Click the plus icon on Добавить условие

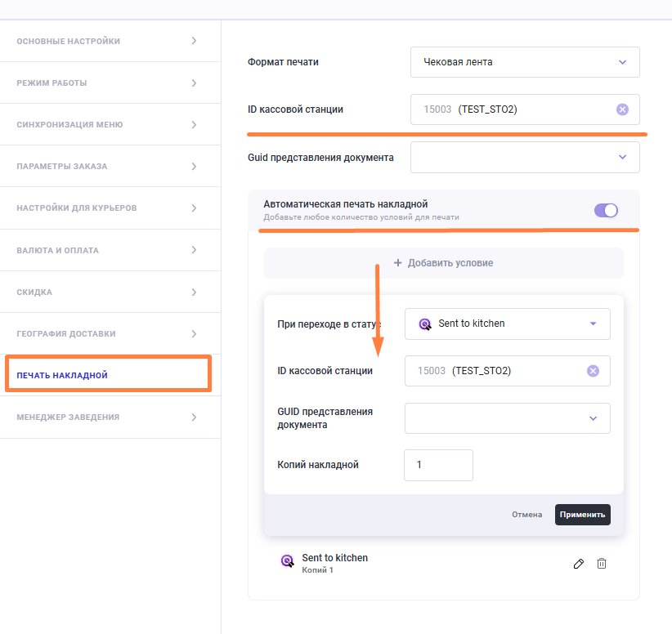398,263
